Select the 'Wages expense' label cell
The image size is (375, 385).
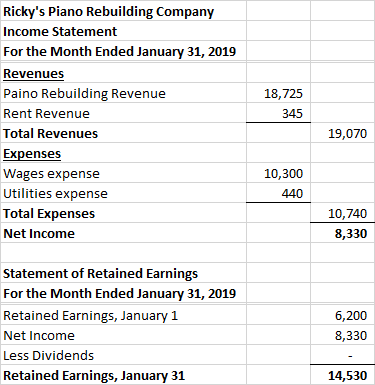(x=123, y=173)
